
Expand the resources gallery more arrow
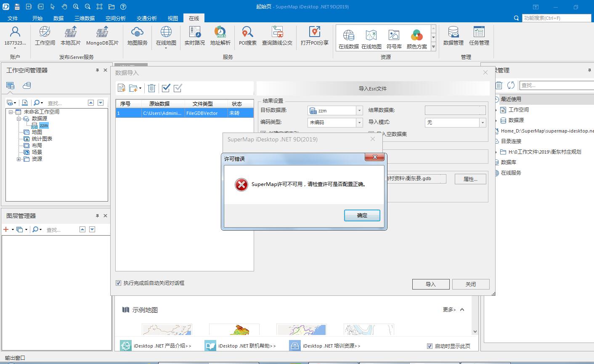(x=433, y=48)
